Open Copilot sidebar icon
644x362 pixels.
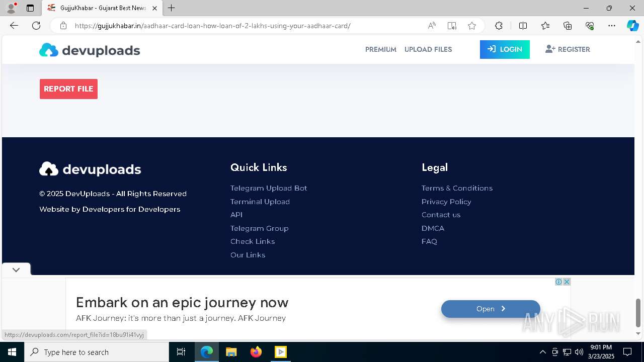point(632,26)
